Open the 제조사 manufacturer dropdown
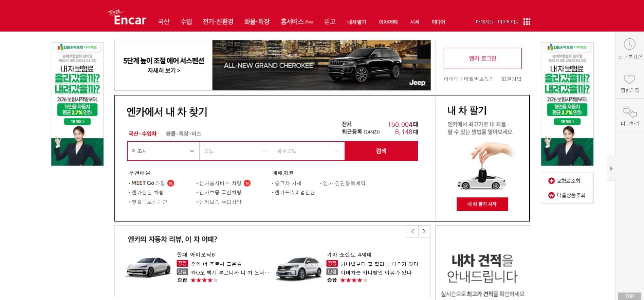This screenshot has height=300, width=644. point(163,151)
